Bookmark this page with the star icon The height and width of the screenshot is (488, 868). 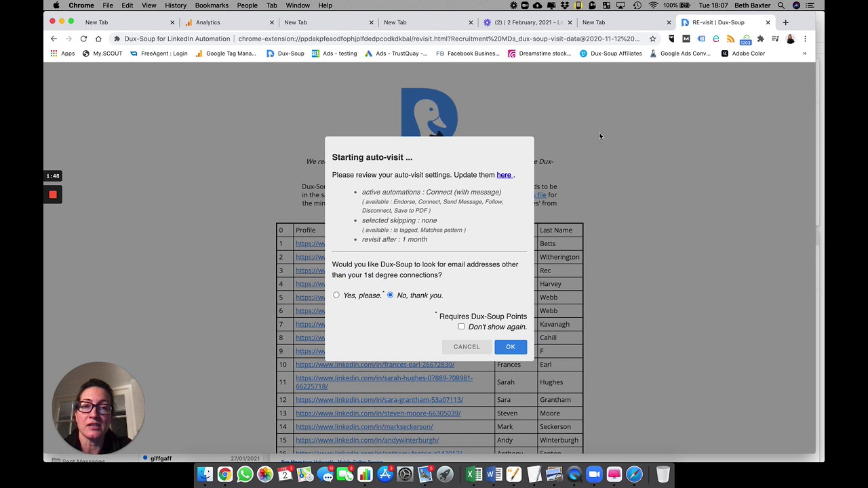click(652, 39)
